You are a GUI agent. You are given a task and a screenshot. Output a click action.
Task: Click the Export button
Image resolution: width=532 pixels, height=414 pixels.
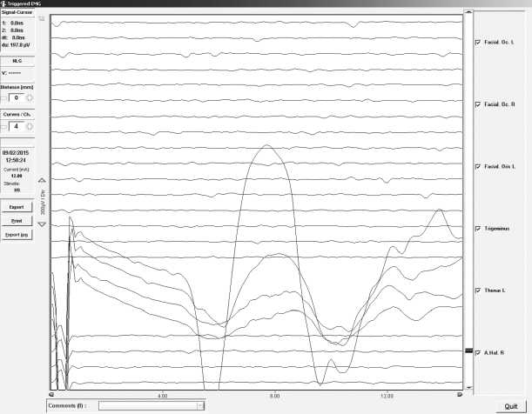click(x=17, y=207)
